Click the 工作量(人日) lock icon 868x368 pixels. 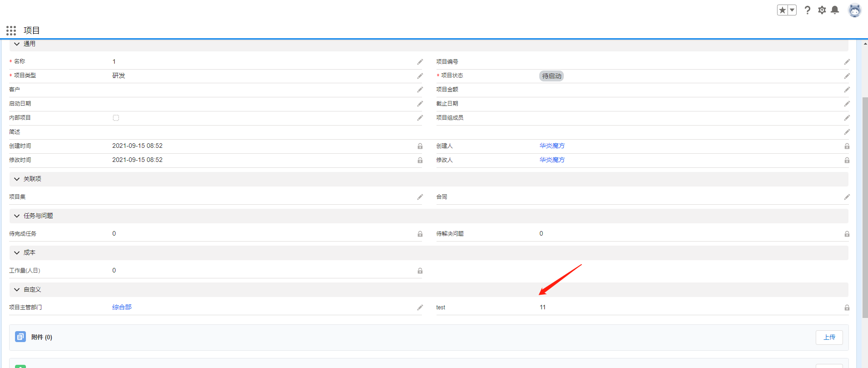pos(420,271)
